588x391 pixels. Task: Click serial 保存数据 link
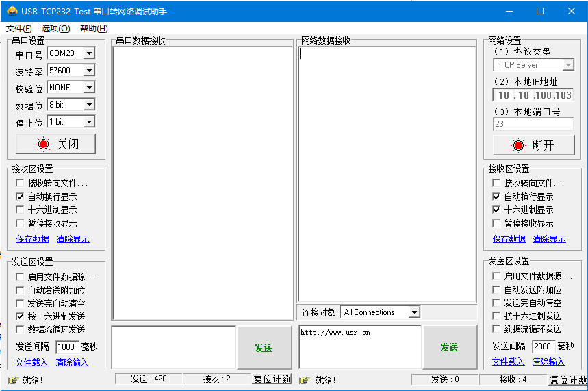(33, 239)
